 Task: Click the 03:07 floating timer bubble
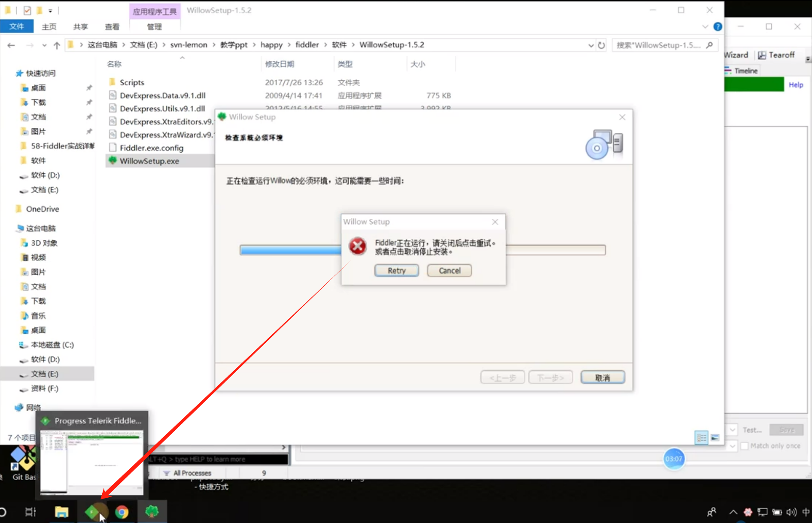coord(673,459)
